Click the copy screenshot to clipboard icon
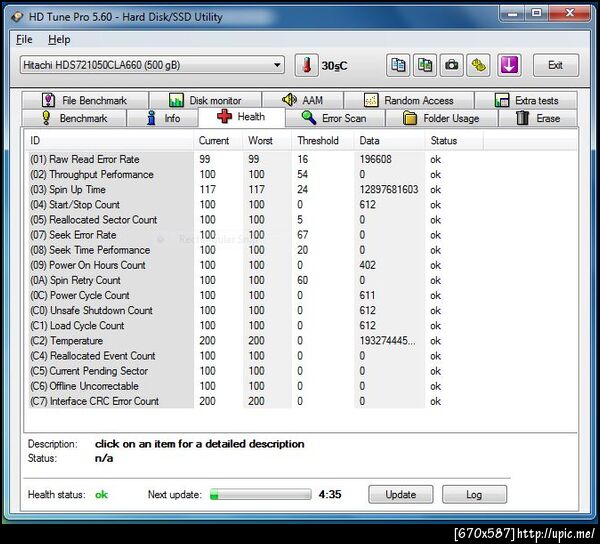Image resolution: width=600 pixels, height=544 pixels. pyautogui.click(x=425, y=65)
